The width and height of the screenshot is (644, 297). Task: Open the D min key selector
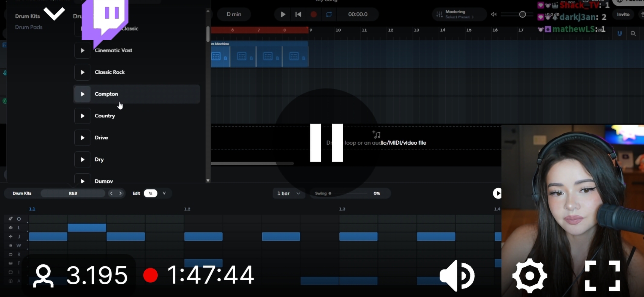(x=234, y=14)
